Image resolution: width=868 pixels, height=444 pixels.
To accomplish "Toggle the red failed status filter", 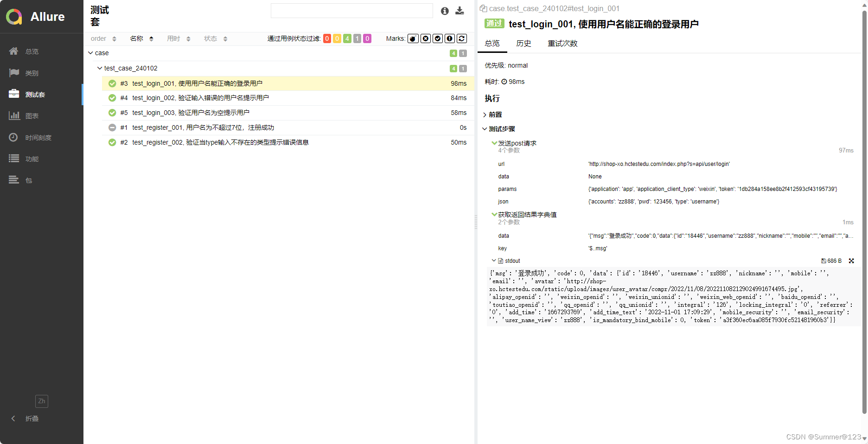I will tap(327, 38).
